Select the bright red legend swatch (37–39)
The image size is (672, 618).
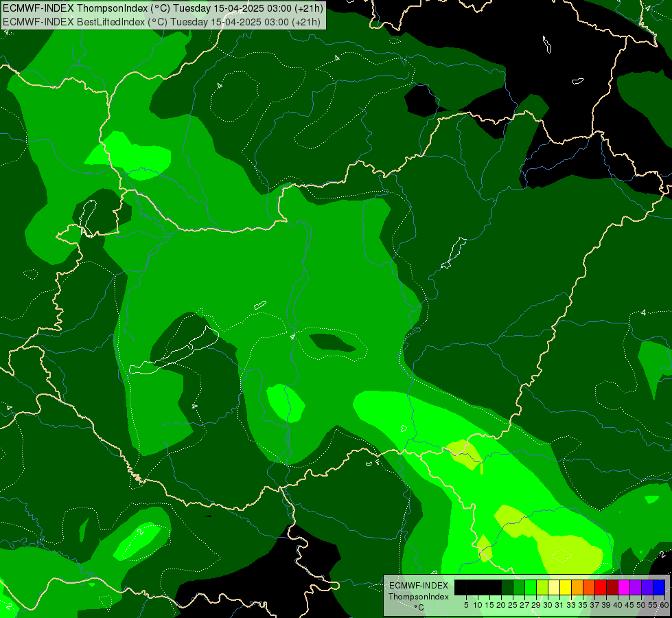(x=601, y=587)
